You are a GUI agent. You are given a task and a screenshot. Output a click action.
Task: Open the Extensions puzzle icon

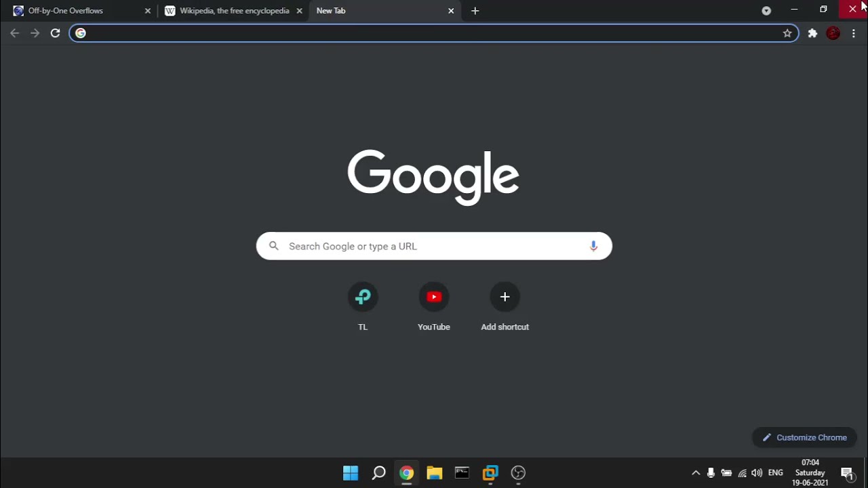click(x=812, y=33)
